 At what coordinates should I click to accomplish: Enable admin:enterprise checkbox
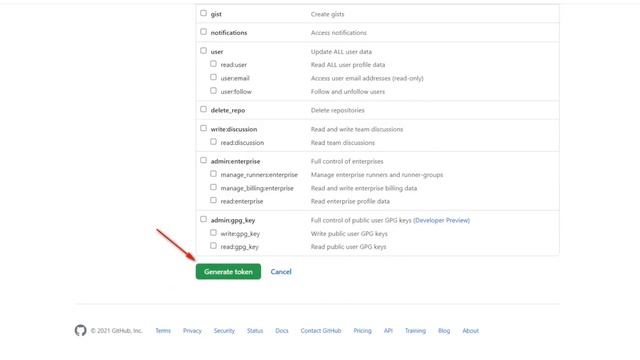click(203, 160)
